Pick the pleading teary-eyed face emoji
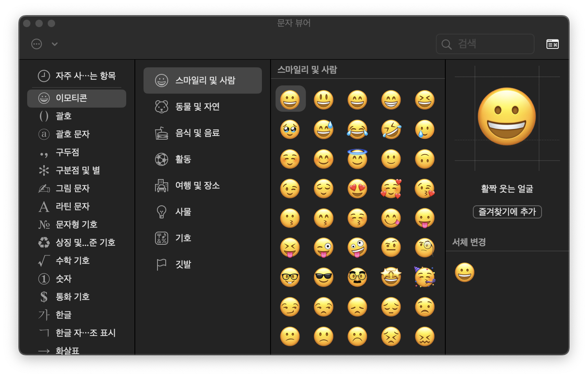This screenshot has height=377, width=588. click(290, 129)
